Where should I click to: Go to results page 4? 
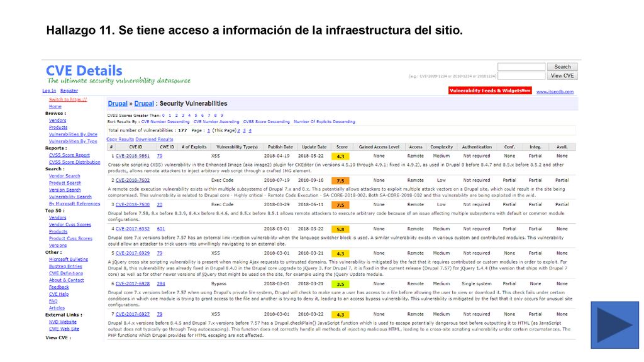250,131
